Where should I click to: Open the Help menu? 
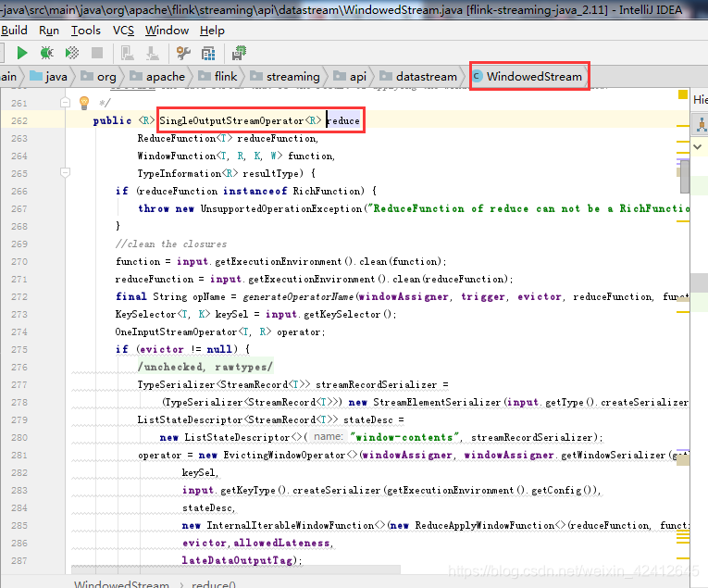(212, 31)
